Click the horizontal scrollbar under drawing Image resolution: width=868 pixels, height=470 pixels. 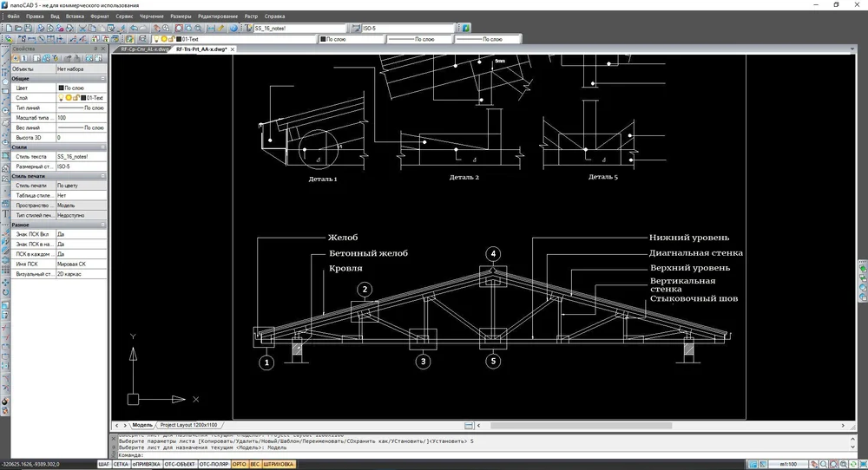[x=581, y=425]
